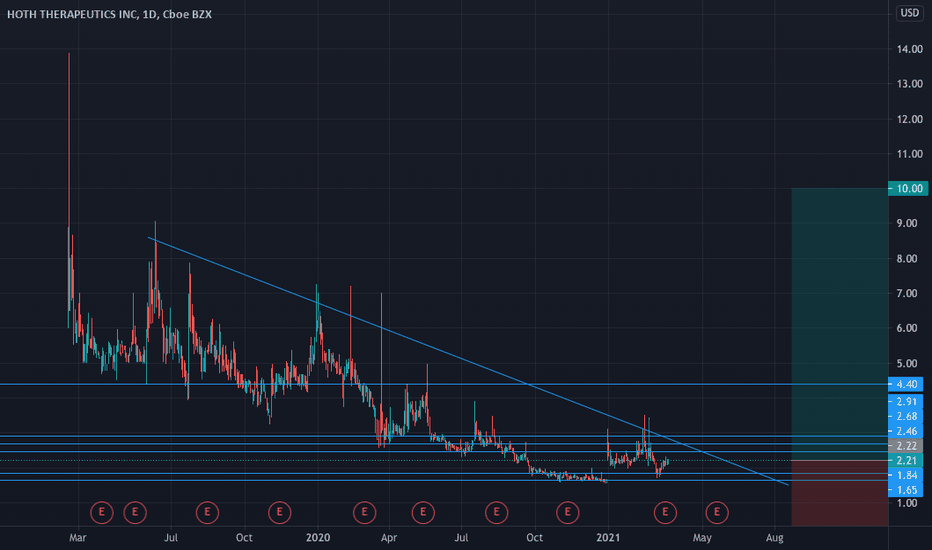Image resolution: width=932 pixels, height=550 pixels.
Task: Select the 4.40 horizontal line price label
Action: (x=905, y=384)
